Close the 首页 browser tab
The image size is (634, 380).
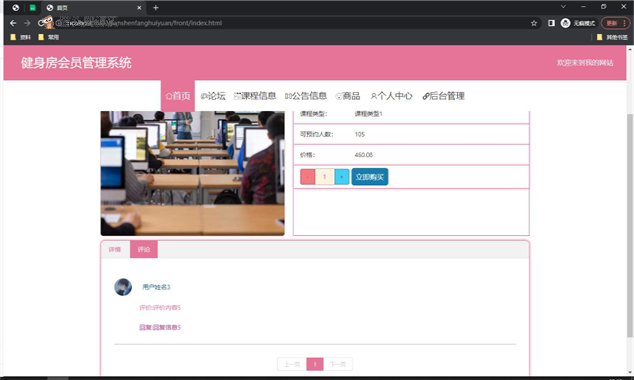139,8
